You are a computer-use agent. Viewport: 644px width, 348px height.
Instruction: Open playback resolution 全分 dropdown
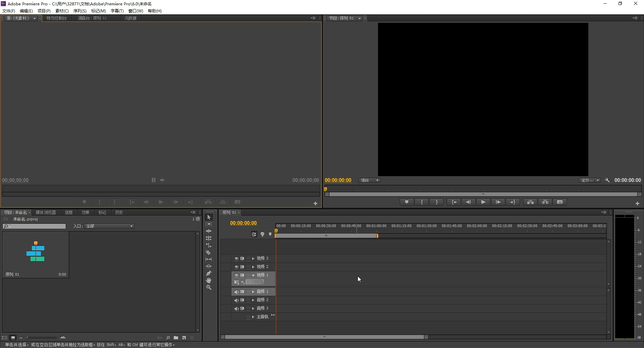pos(590,180)
